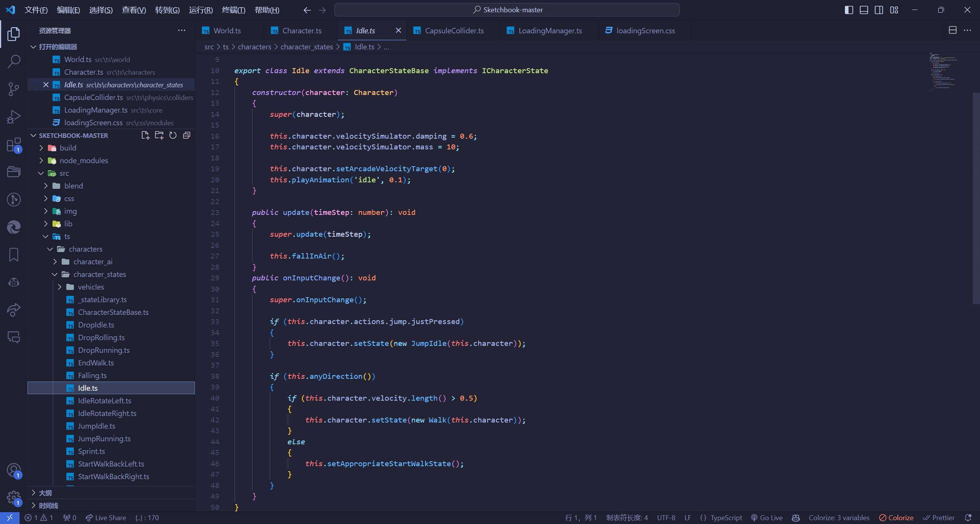The image size is (980, 524).
Task: Expand the 大纲 outline section
Action: coord(111,493)
